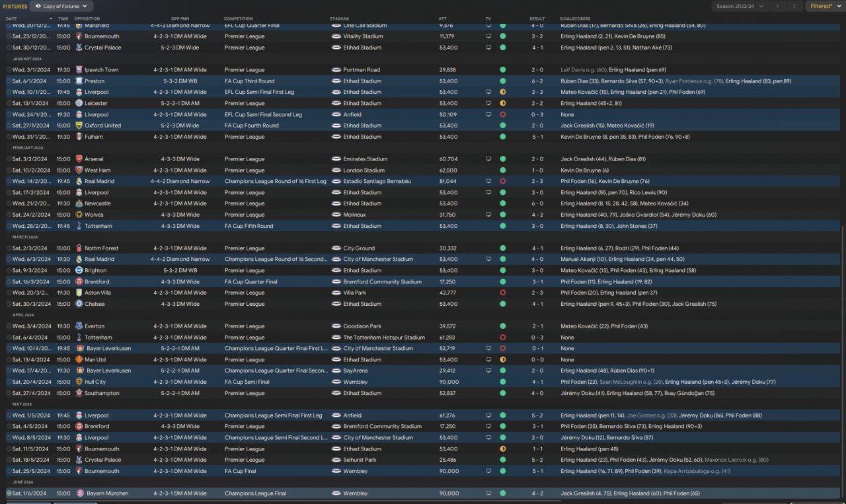Open the Season 2023/24 dropdown

(x=740, y=6)
